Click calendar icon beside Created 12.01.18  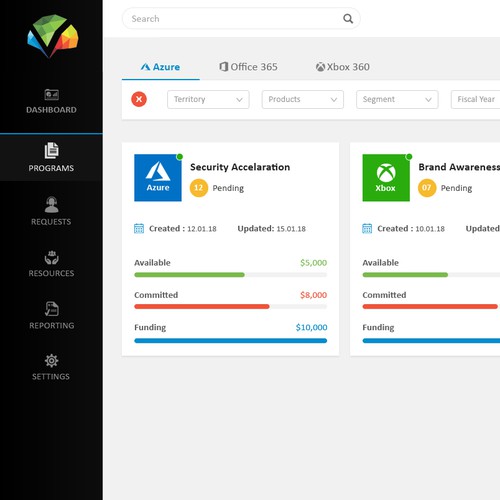139,229
